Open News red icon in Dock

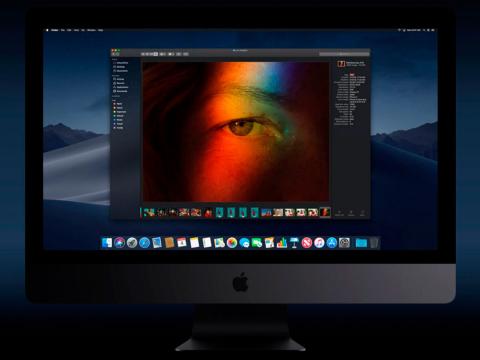click(x=307, y=243)
